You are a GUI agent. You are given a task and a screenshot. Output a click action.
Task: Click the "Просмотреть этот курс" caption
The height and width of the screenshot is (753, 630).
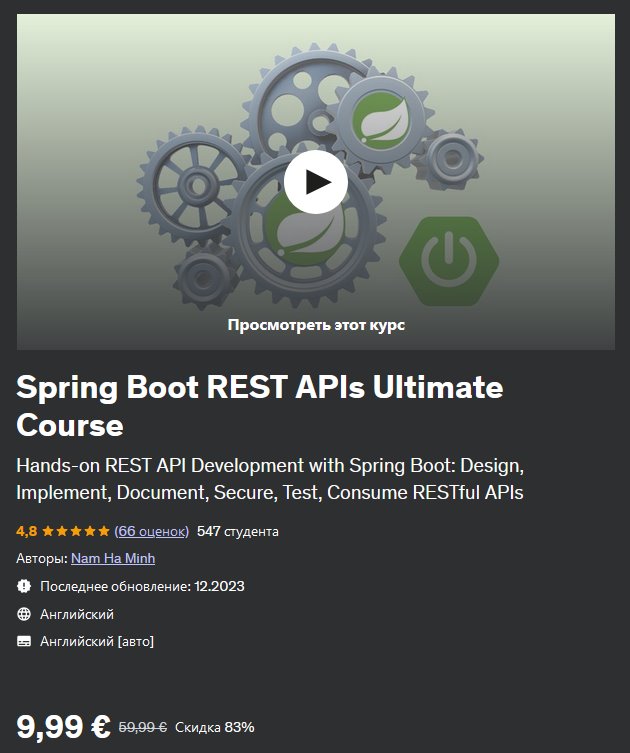(316, 325)
